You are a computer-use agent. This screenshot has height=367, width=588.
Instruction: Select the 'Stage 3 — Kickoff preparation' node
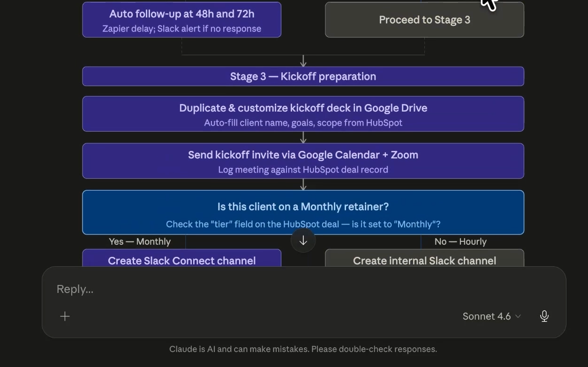(x=303, y=76)
